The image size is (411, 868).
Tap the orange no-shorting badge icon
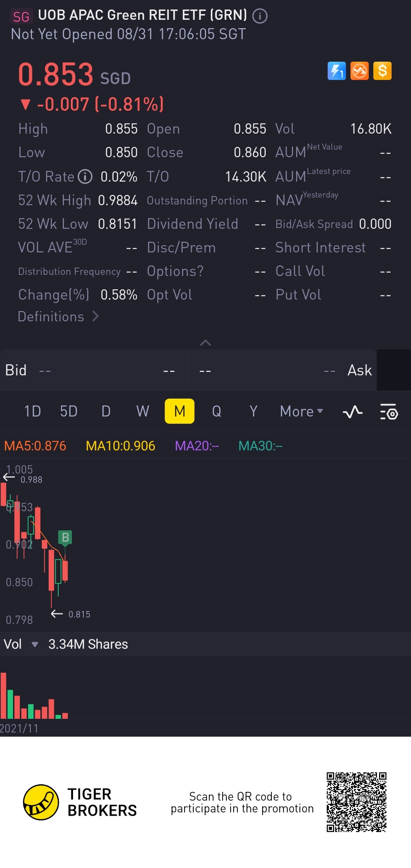360,71
